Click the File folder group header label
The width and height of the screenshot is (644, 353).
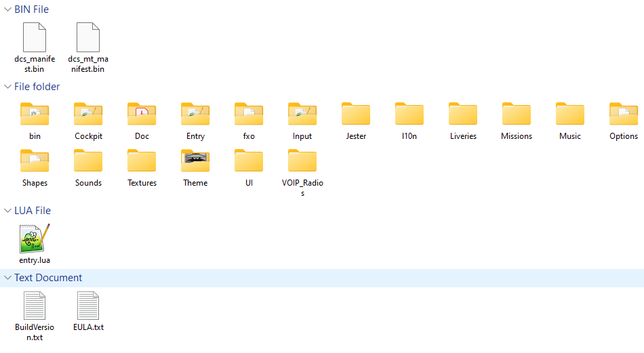pos(37,87)
